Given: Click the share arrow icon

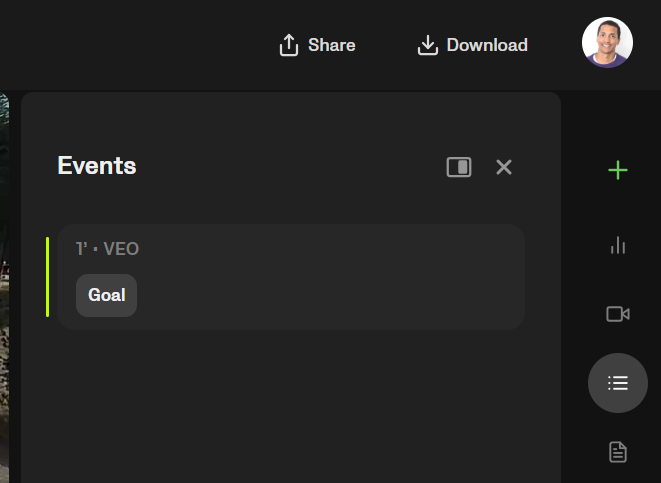Looking at the screenshot, I should click(289, 45).
